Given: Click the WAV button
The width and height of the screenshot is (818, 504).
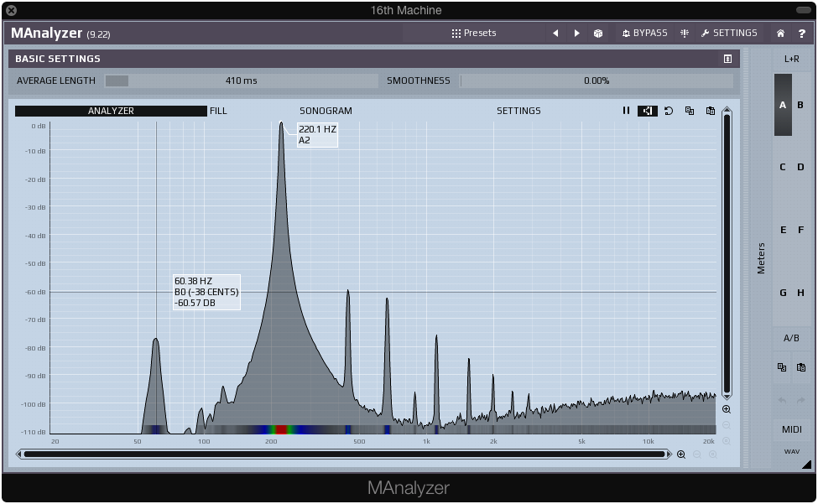Looking at the screenshot, I should [792, 451].
